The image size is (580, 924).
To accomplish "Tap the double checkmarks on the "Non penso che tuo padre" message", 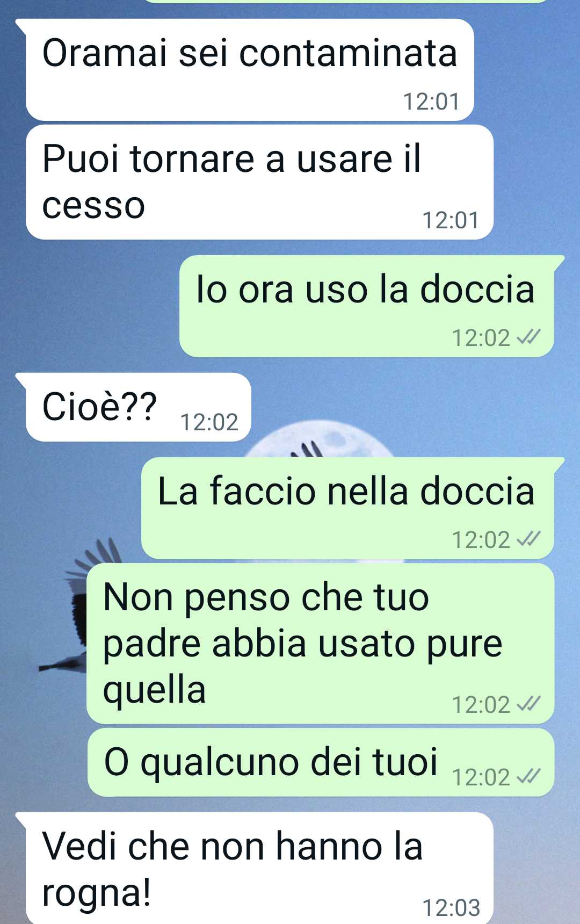I will pyautogui.click(x=528, y=704).
